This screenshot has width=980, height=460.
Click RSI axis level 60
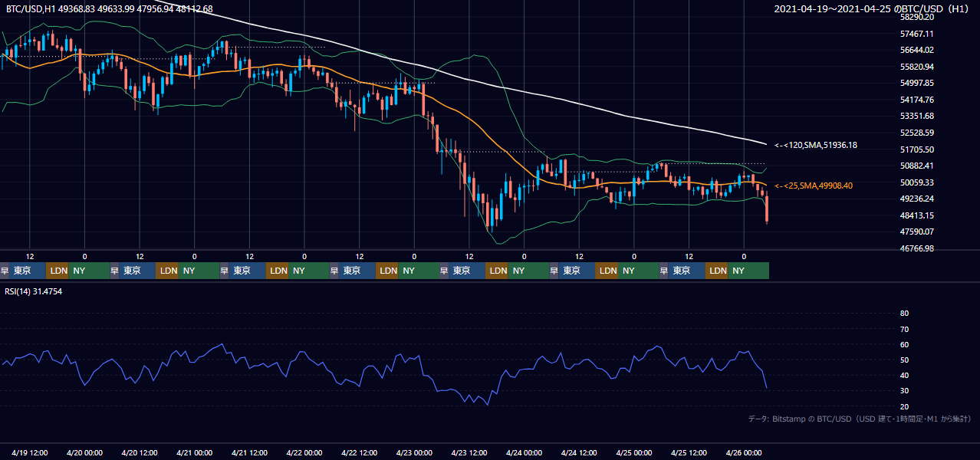coord(904,345)
